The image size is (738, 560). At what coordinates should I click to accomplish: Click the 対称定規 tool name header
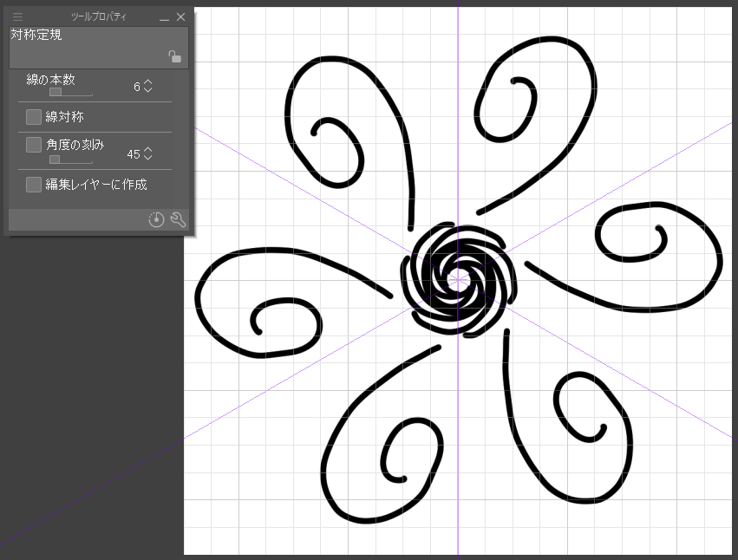pos(36,36)
